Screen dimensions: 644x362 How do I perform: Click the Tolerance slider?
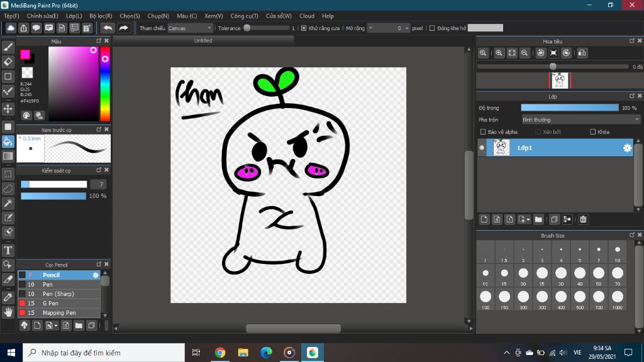click(267, 28)
